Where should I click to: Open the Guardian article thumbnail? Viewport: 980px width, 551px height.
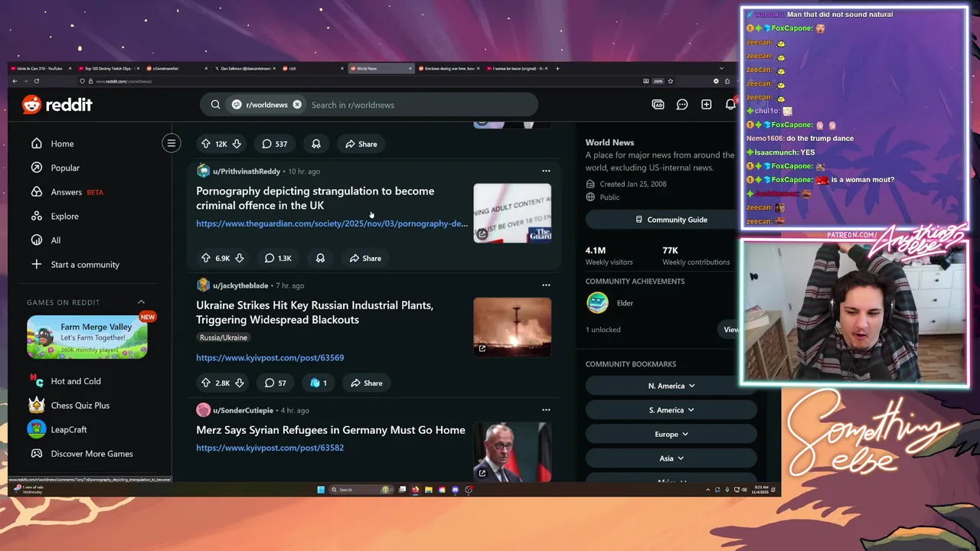tap(512, 213)
